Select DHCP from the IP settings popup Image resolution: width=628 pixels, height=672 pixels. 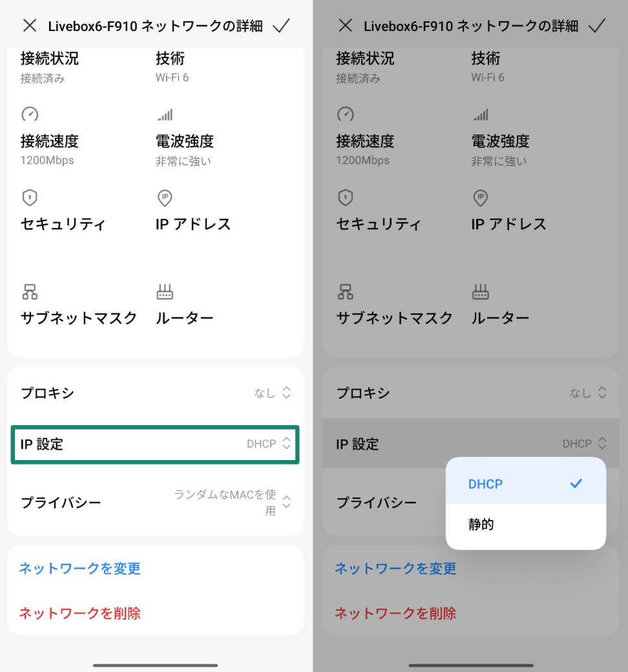(527, 483)
